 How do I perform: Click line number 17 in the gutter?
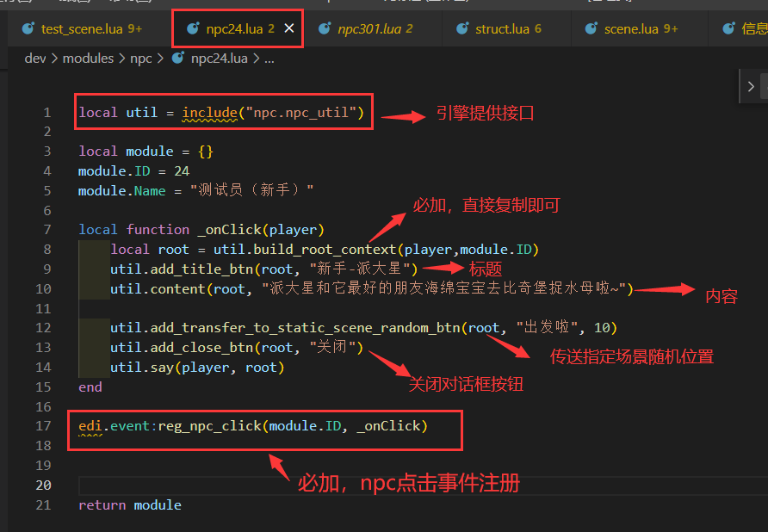[x=44, y=426]
